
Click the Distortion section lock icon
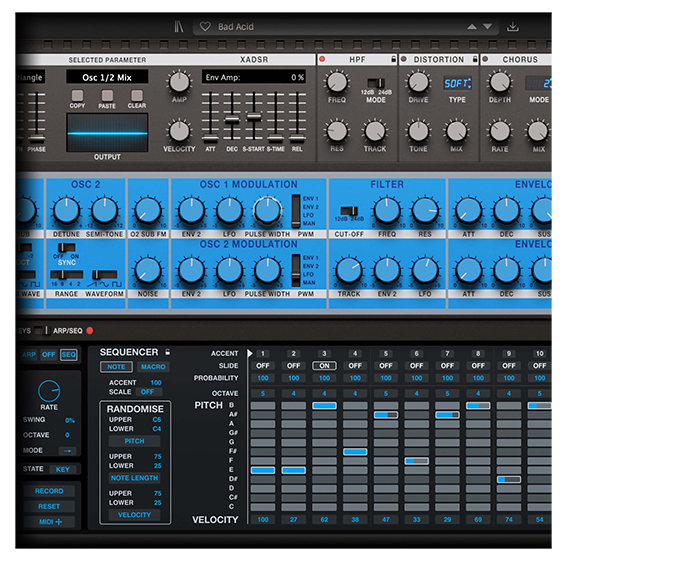473,60
